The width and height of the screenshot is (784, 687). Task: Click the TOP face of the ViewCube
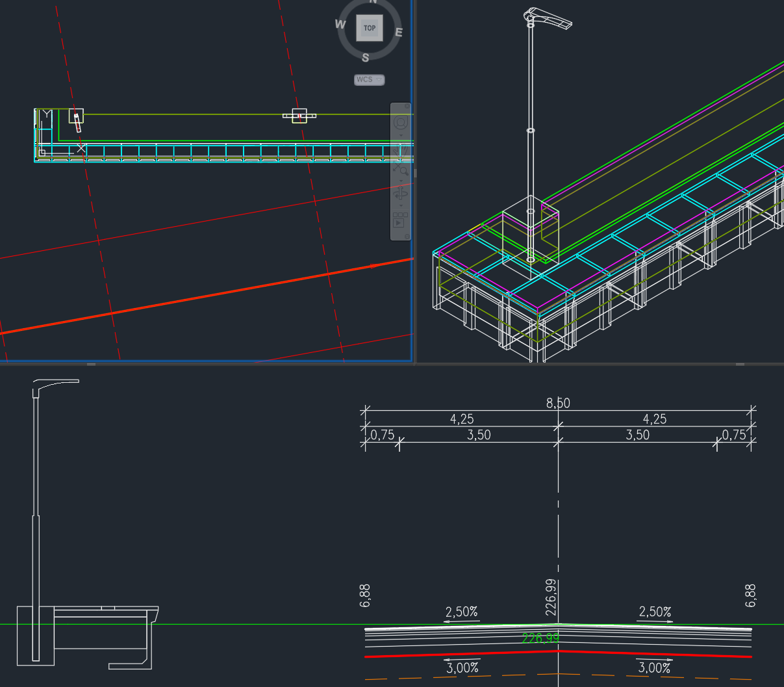point(369,28)
